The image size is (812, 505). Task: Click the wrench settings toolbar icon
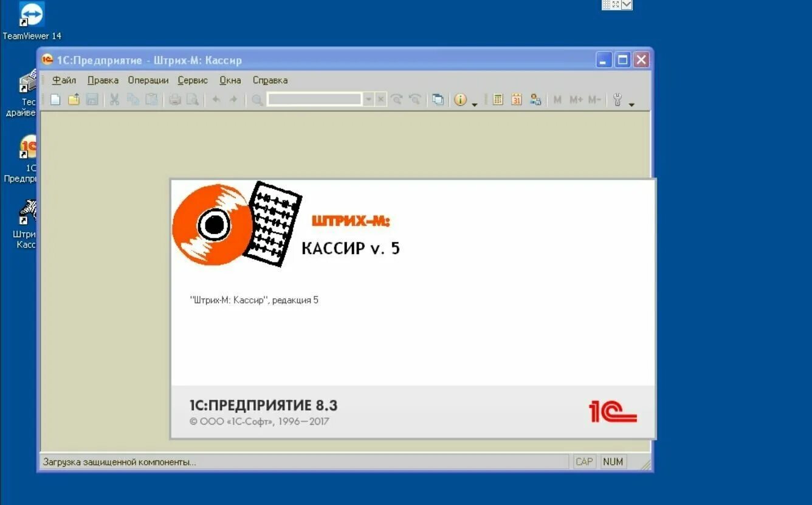pyautogui.click(x=617, y=100)
